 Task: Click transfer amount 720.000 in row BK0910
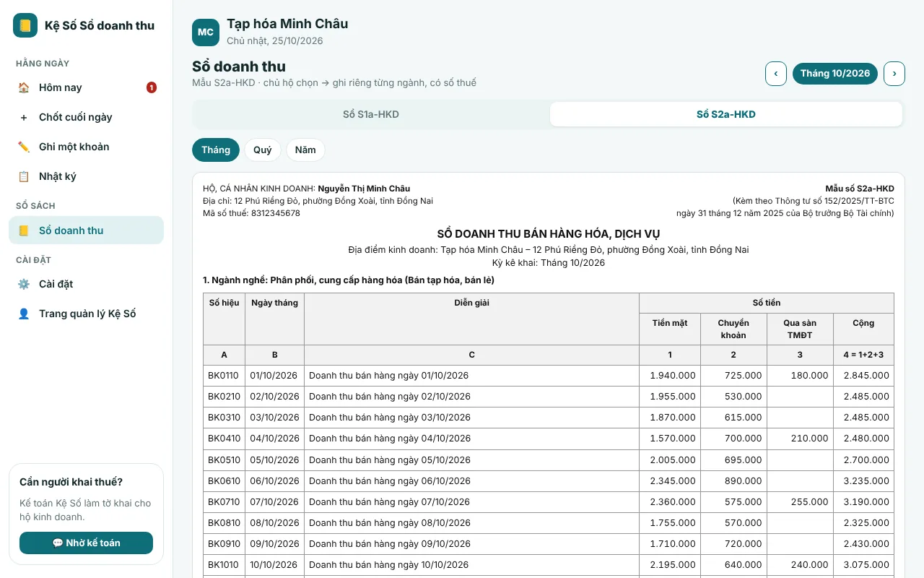tap(733, 543)
